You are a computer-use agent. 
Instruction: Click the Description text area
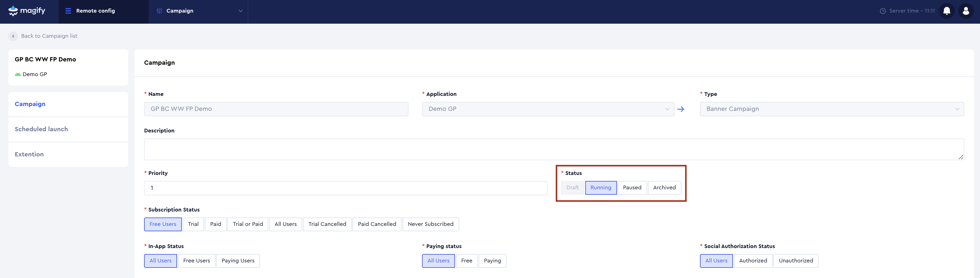point(553,149)
